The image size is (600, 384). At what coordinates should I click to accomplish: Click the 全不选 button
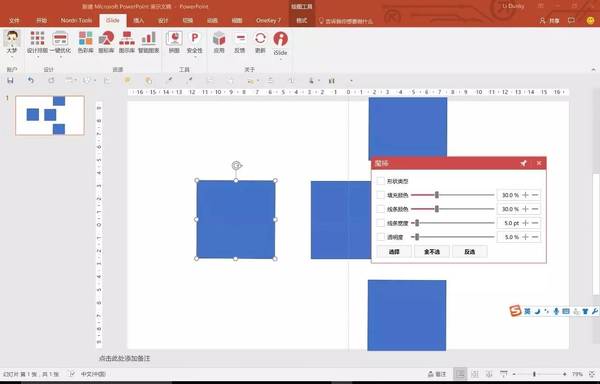[432, 252]
